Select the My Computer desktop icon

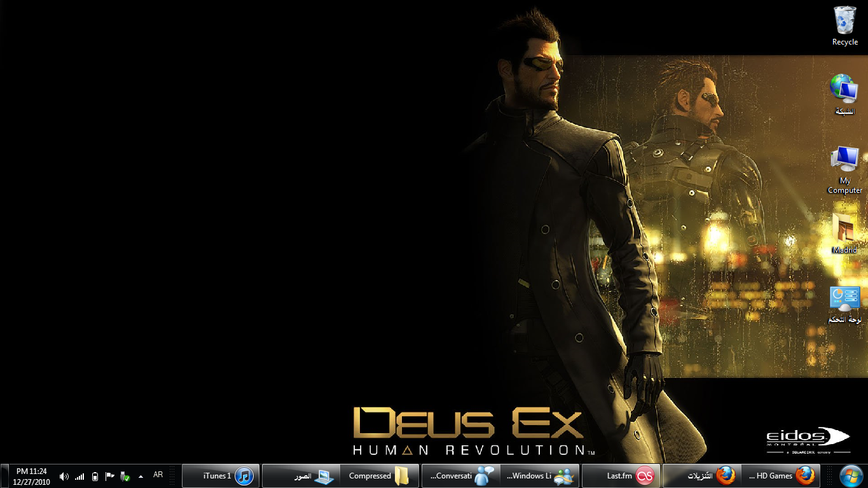pos(845,170)
